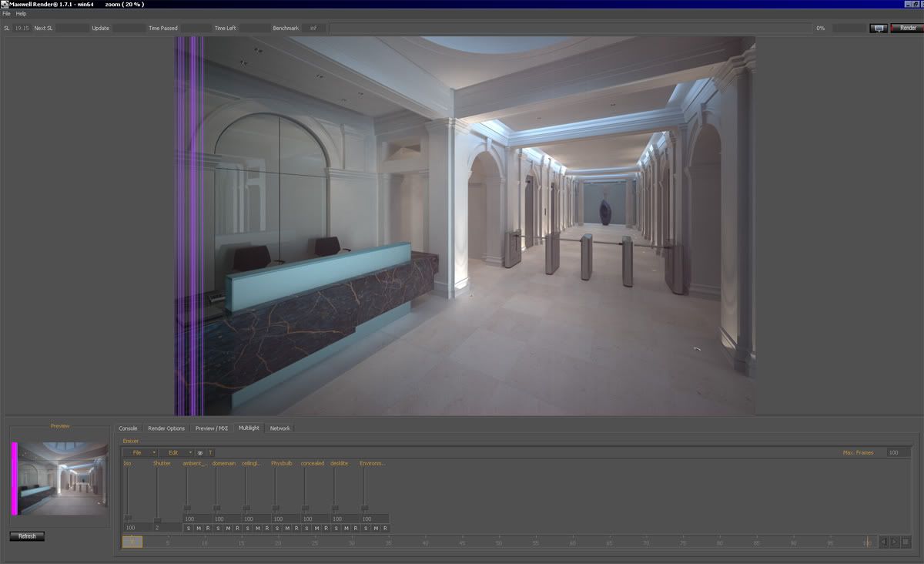Click R button under concealed emitter
The height and width of the screenshot is (564, 924).
point(326,528)
